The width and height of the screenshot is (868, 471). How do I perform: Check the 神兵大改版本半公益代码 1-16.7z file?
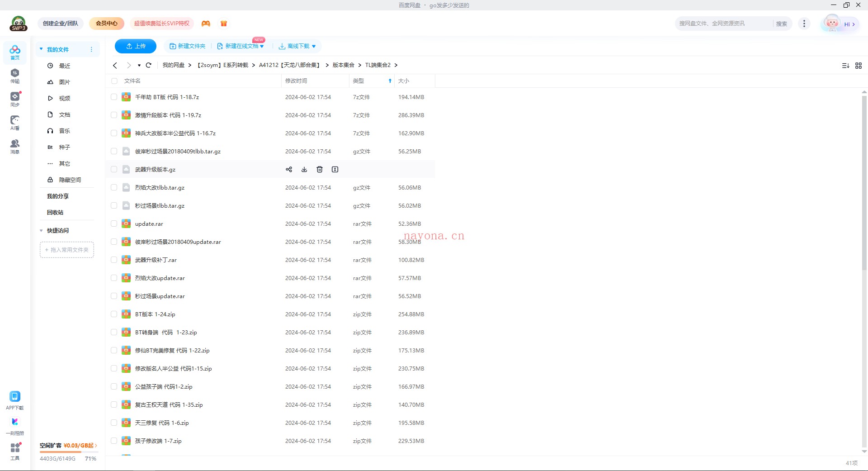114,133
